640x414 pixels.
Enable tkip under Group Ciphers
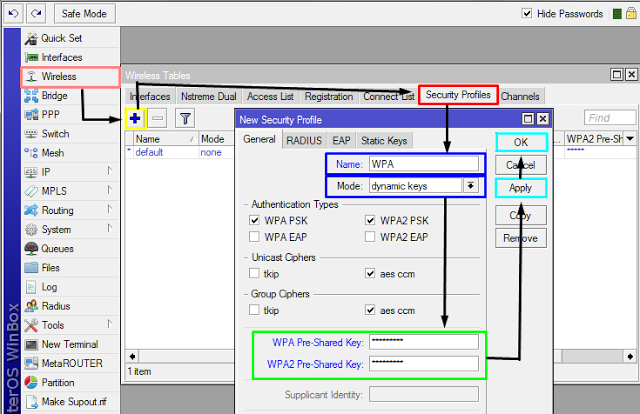pos(254,310)
